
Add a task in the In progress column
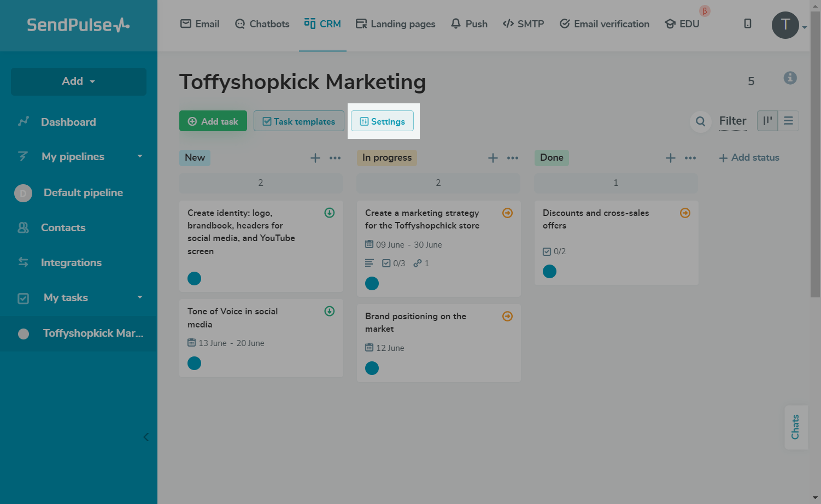click(493, 158)
